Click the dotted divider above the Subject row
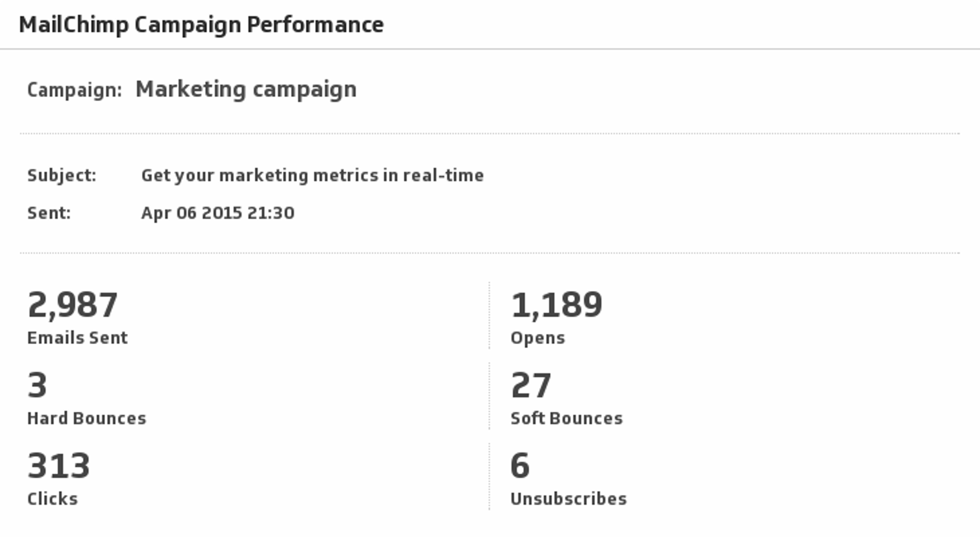Screen dimensions: 980x537 click(x=490, y=134)
